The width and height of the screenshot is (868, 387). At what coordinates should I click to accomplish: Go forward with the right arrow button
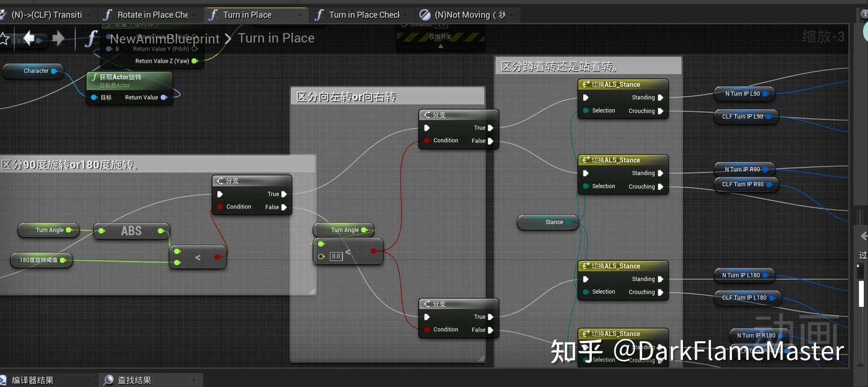point(58,39)
